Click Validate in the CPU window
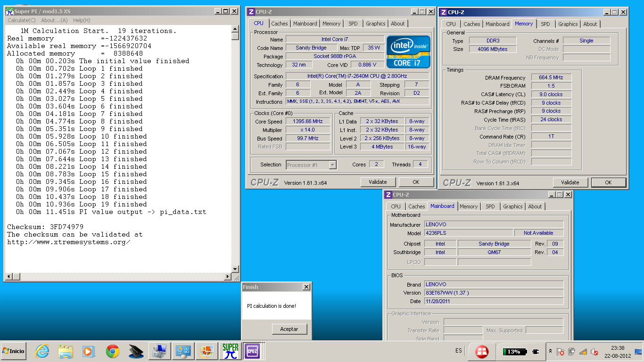 378,182
